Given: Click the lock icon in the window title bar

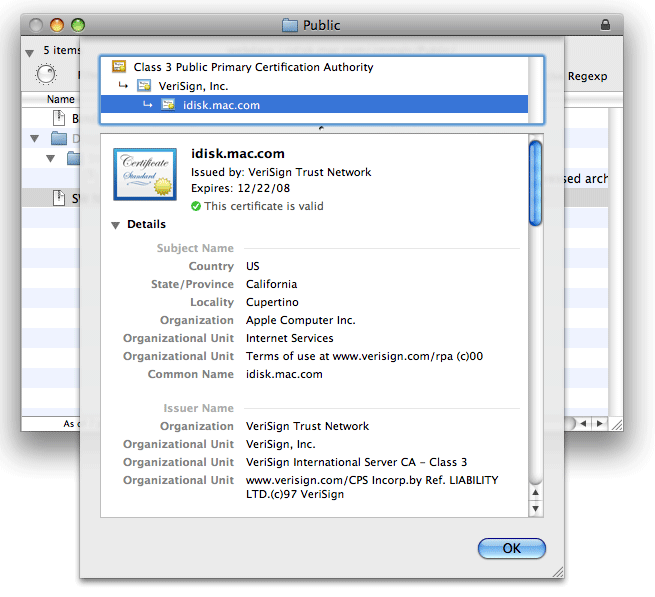Looking at the screenshot, I should [x=605, y=25].
